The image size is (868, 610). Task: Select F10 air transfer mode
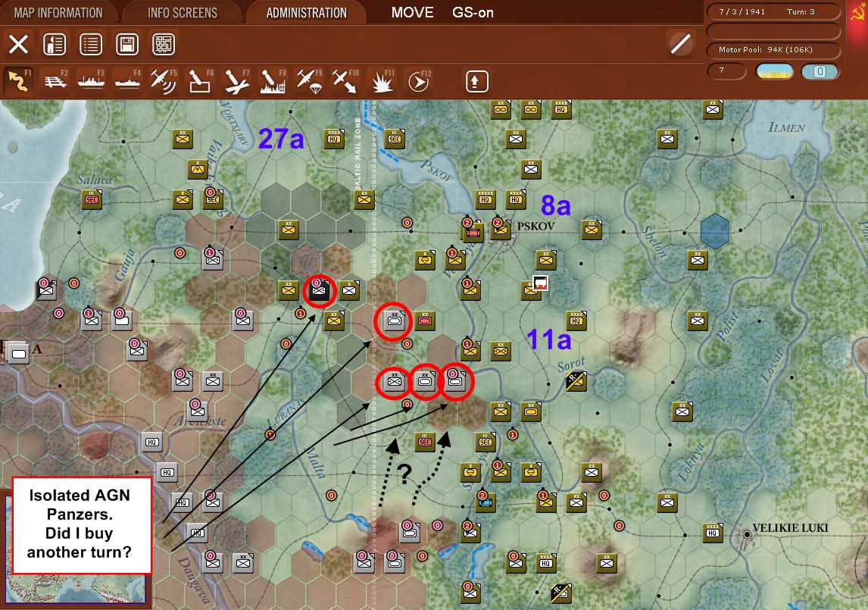pos(345,81)
